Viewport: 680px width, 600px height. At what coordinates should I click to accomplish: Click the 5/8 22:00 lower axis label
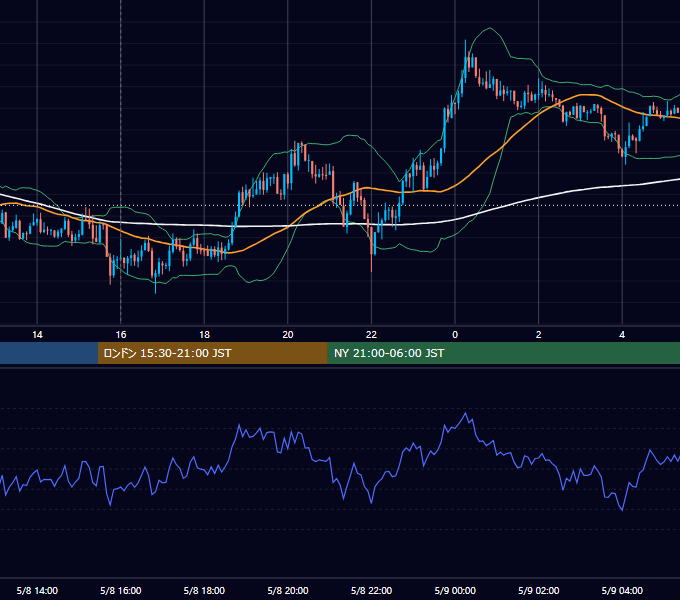(x=371, y=590)
